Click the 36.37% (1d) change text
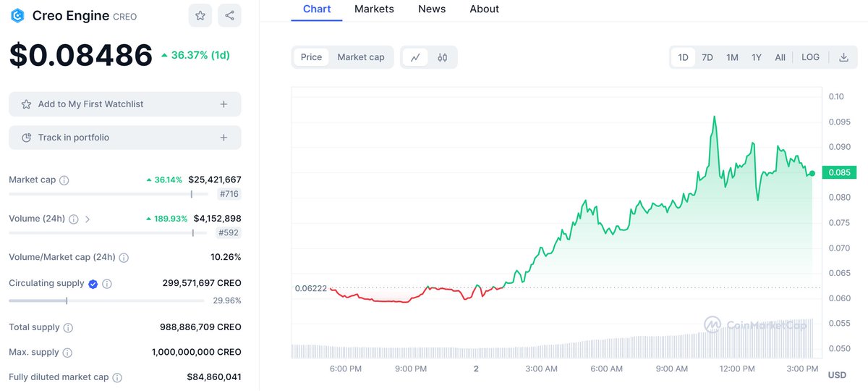This screenshot has width=868, height=391. point(195,55)
